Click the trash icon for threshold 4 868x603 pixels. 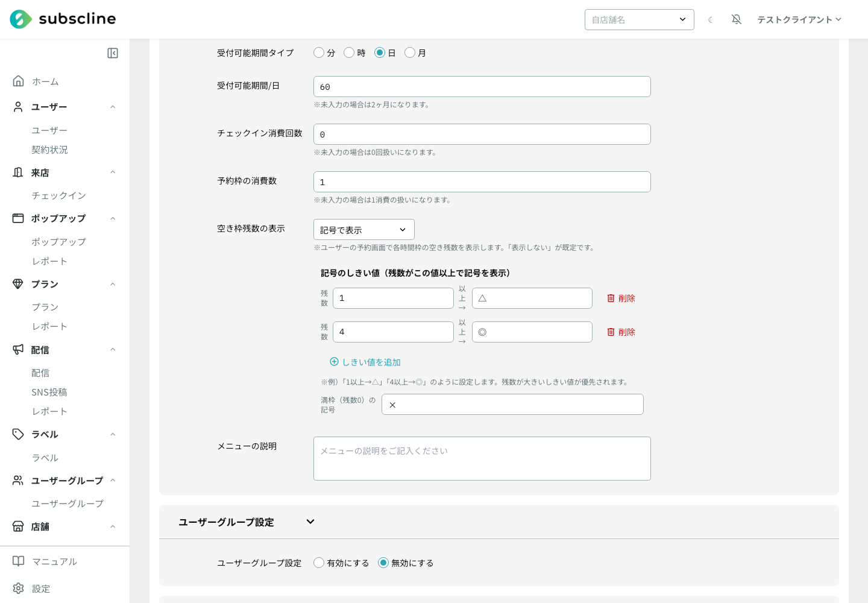[611, 332]
